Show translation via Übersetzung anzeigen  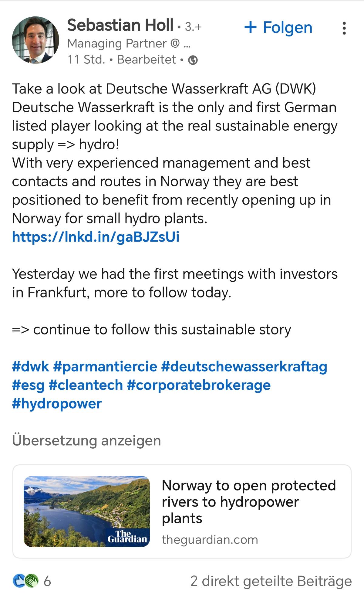tap(86, 440)
